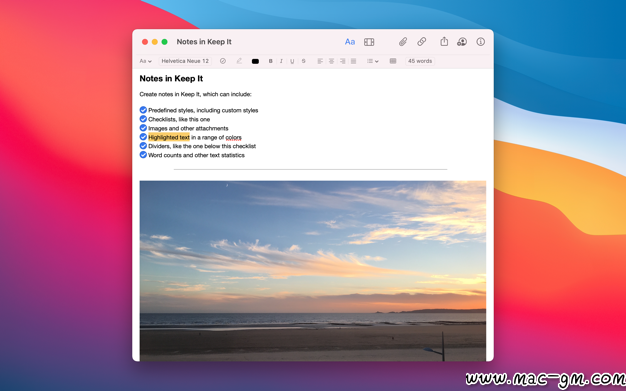Click the link chain icon
Image resolution: width=626 pixels, height=391 pixels.
(x=422, y=42)
